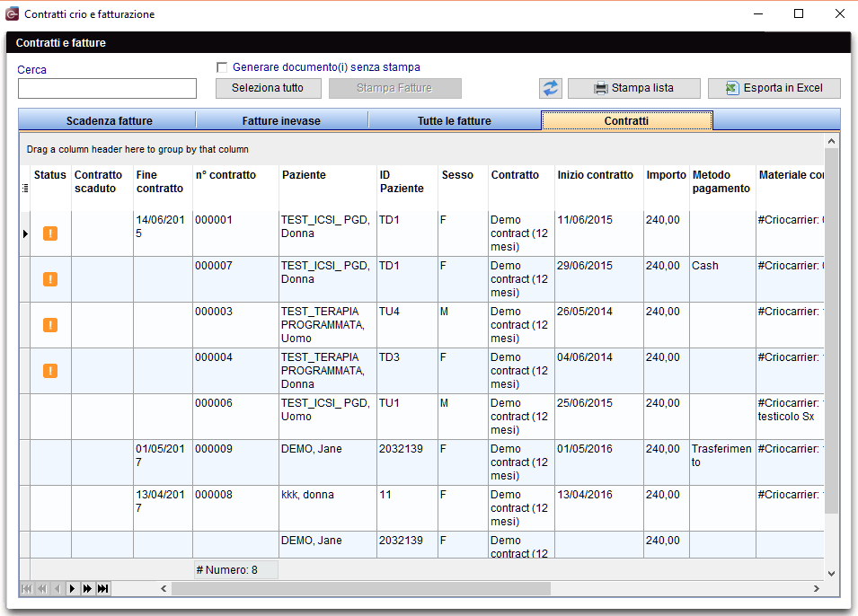Go to first record navigator button

click(x=27, y=589)
